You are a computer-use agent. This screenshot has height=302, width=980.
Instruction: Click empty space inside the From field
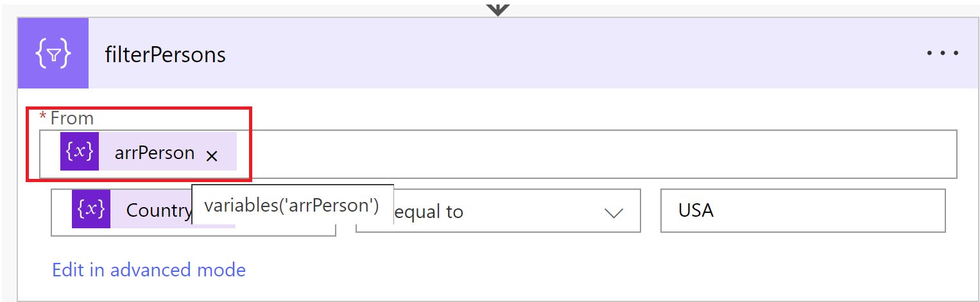coord(578,154)
